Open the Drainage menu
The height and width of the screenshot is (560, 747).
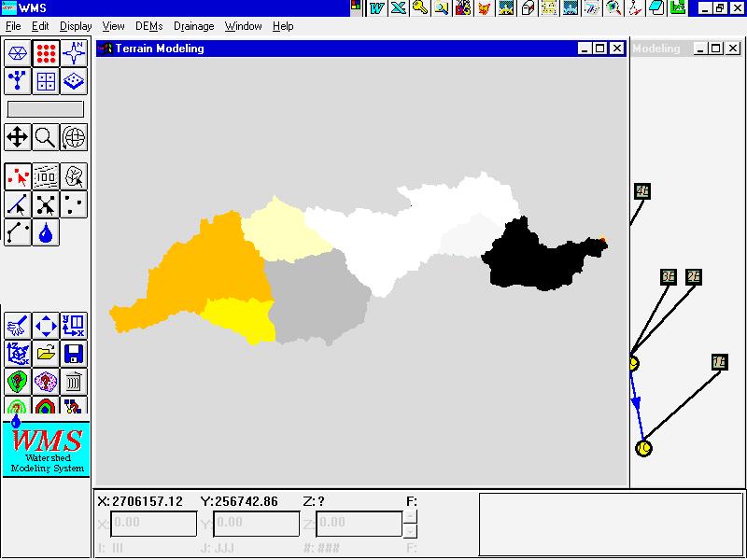pyautogui.click(x=193, y=27)
